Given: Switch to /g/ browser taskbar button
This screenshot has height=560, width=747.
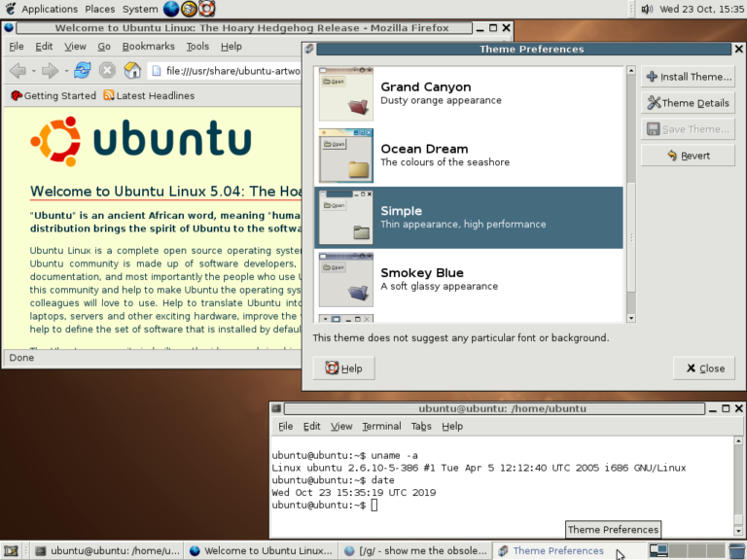Looking at the screenshot, I should click(415, 551).
